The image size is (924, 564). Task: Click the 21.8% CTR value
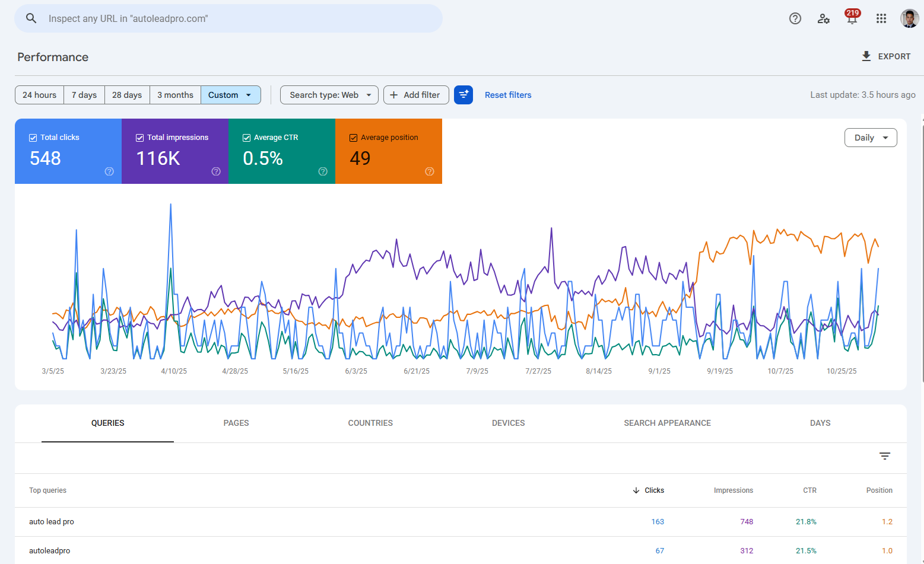tap(806, 522)
